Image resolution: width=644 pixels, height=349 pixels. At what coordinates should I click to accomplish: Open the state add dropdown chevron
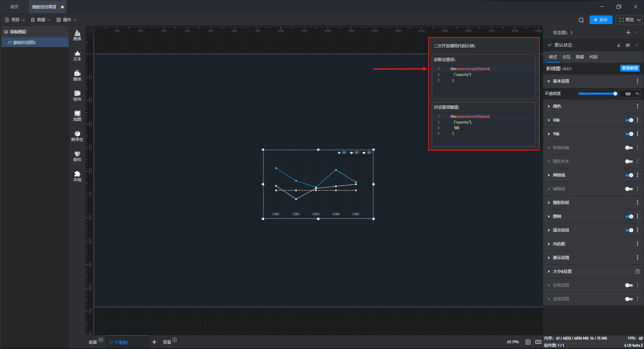coord(637,33)
